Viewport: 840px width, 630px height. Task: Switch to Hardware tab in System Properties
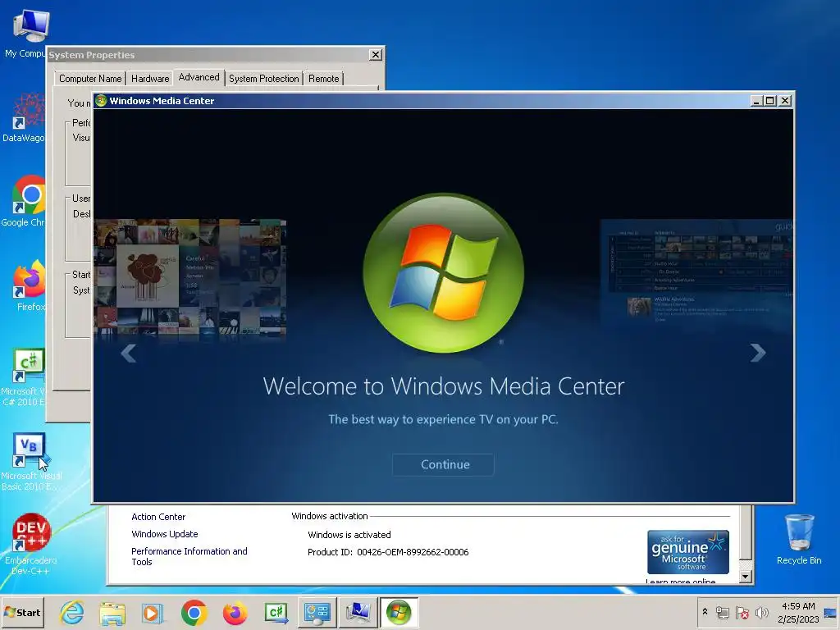tap(150, 79)
